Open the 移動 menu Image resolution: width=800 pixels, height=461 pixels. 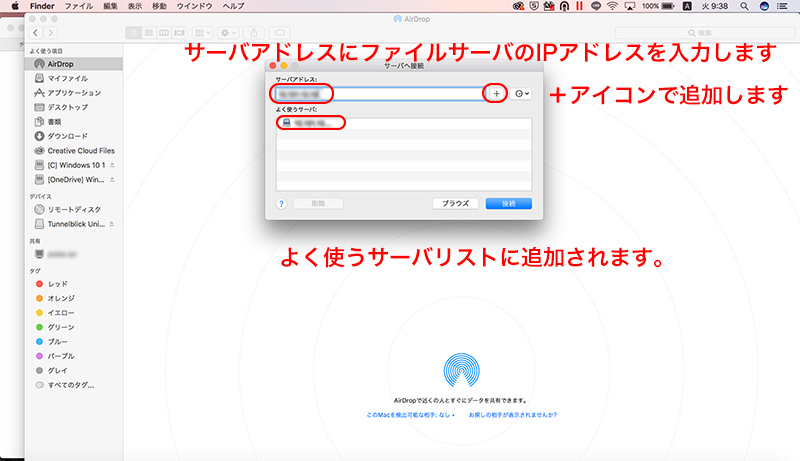tap(159, 6)
